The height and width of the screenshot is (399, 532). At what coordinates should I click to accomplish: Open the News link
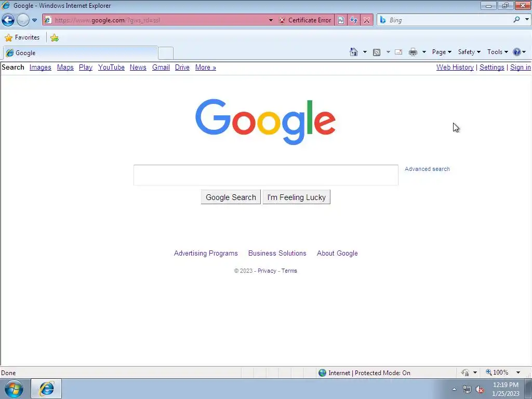[x=138, y=67]
